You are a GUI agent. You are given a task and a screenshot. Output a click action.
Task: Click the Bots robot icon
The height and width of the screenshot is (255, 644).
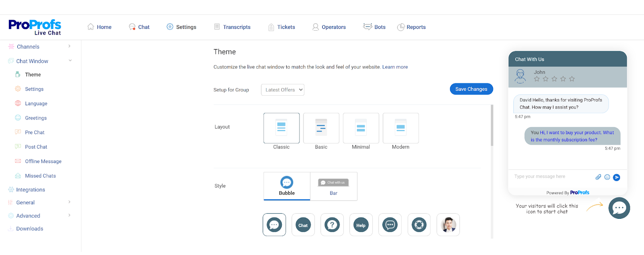[x=367, y=27]
